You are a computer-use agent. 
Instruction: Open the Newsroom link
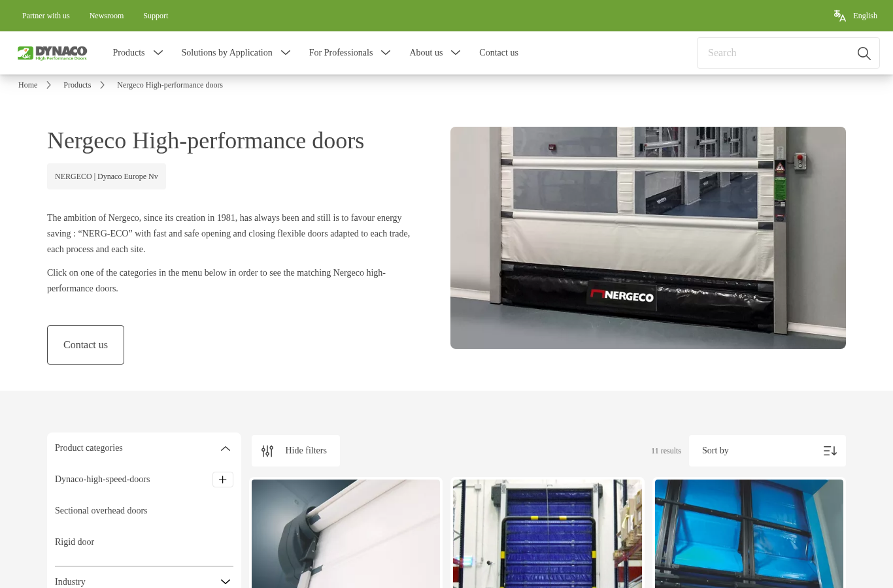[107, 16]
